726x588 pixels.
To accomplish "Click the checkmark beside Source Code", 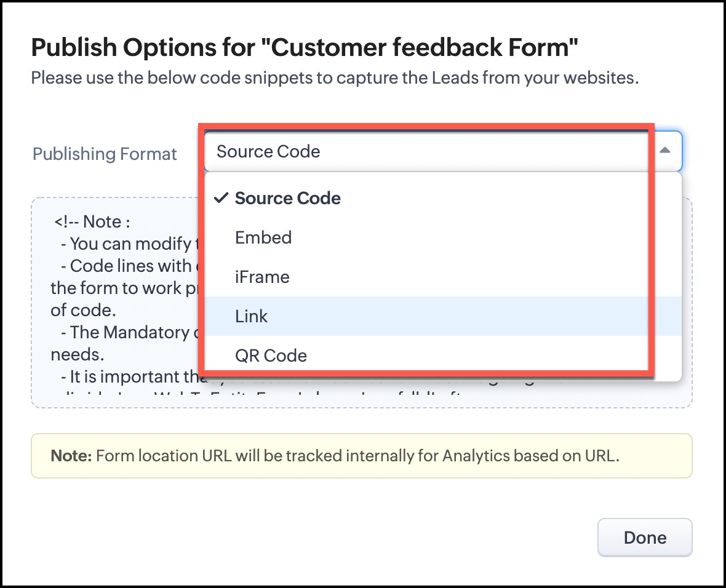I will pyautogui.click(x=221, y=198).
